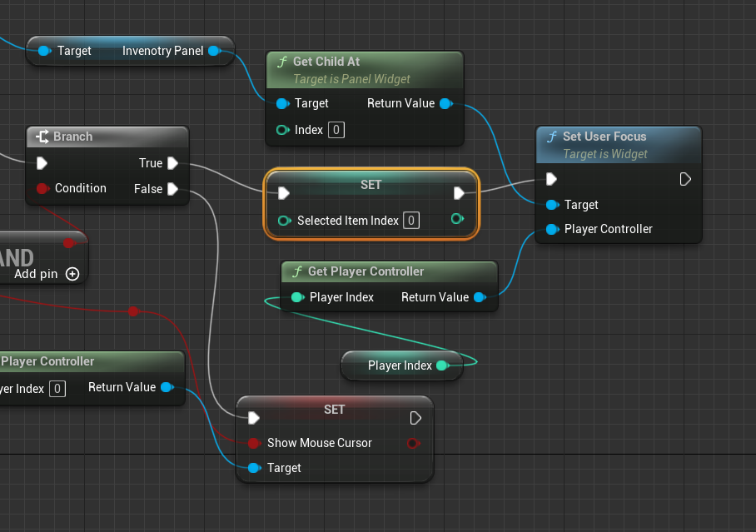Click the function icon on Get Child At
This screenshot has height=532, width=756.
click(282, 62)
